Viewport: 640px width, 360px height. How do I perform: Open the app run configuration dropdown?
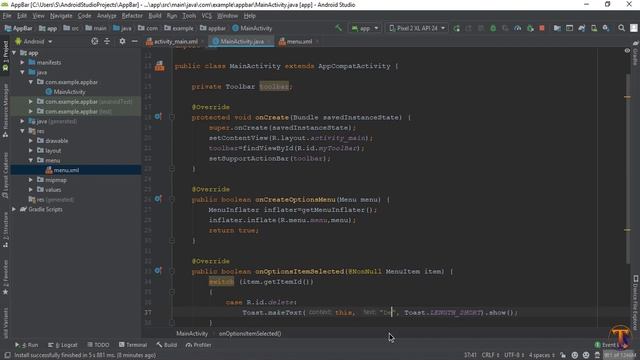(x=365, y=28)
